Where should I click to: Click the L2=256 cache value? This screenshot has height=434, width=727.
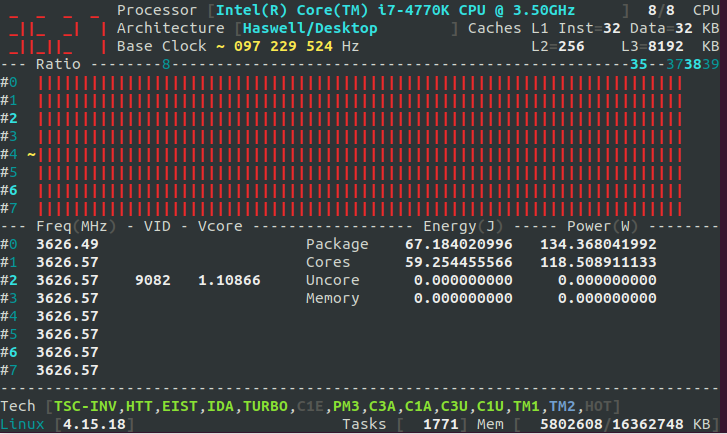558,46
